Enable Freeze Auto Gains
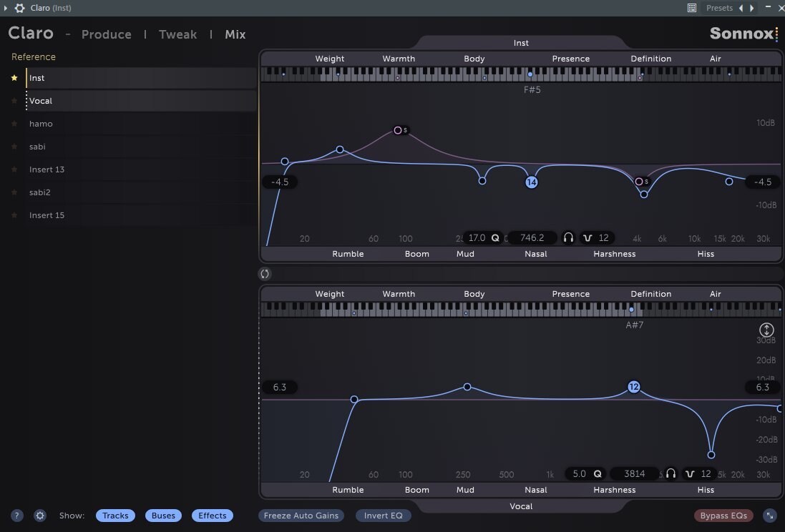 [301, 516]
